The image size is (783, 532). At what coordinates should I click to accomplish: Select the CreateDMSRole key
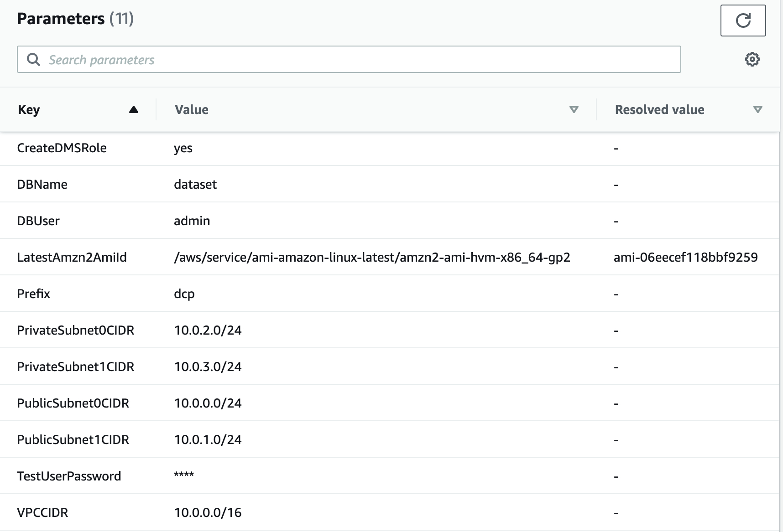click(x=62, y=148)
